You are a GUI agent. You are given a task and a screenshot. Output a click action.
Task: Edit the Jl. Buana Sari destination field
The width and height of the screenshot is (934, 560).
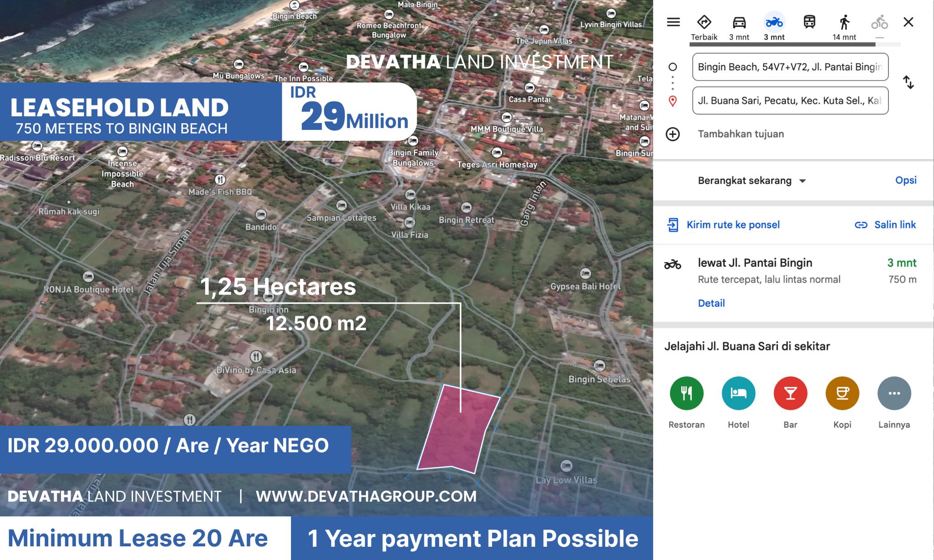(x=790, y=101)
